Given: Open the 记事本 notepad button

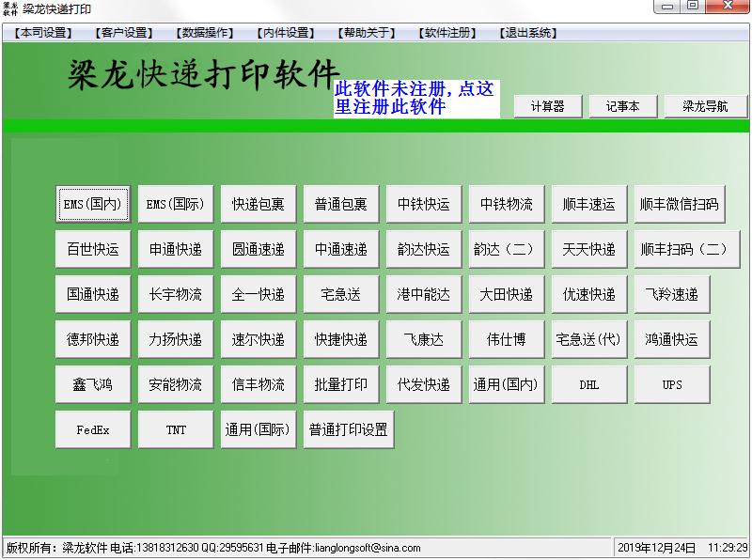Looking at the screenshot, I should coord(622,106).
